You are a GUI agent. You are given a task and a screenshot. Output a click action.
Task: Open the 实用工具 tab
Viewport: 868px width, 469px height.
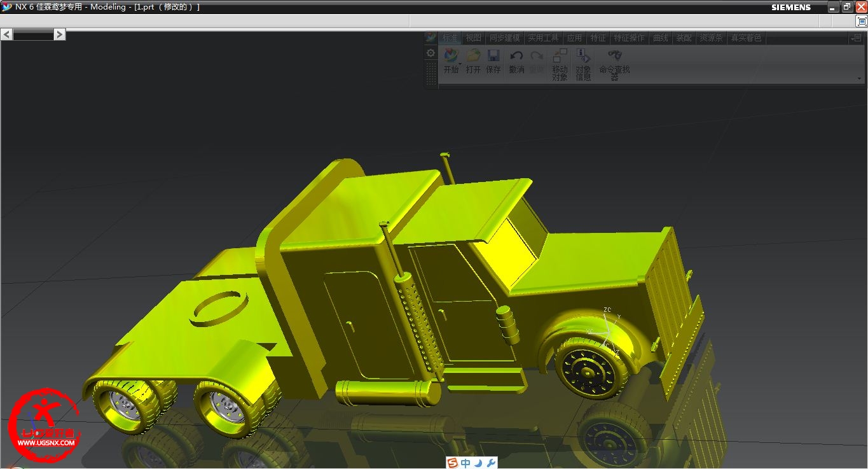coord(544,38)
